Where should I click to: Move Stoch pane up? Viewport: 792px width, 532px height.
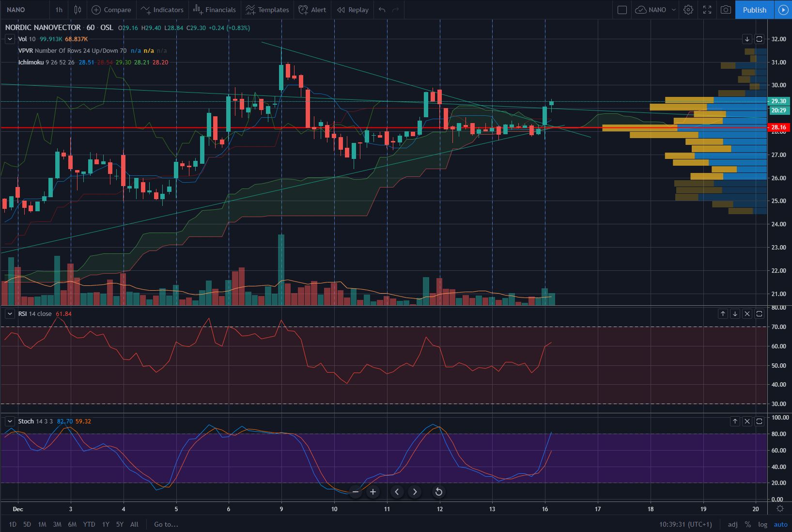[x=735, y=422]
